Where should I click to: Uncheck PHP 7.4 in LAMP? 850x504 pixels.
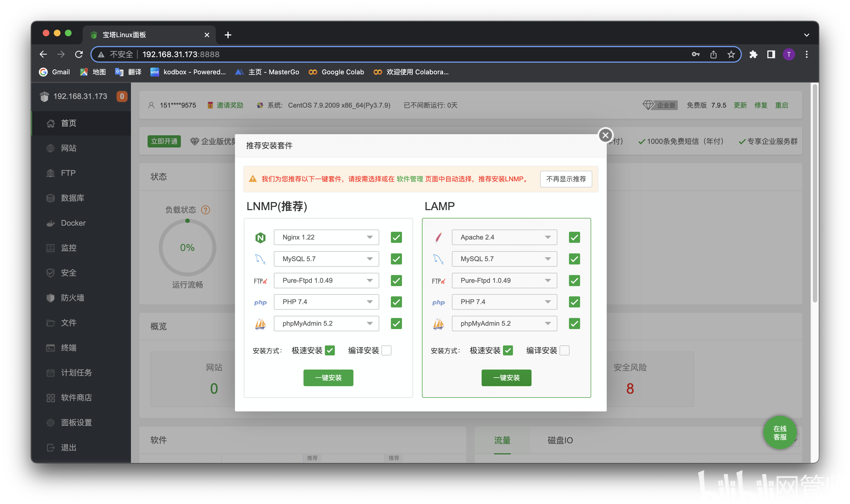[x=574, y=302]
